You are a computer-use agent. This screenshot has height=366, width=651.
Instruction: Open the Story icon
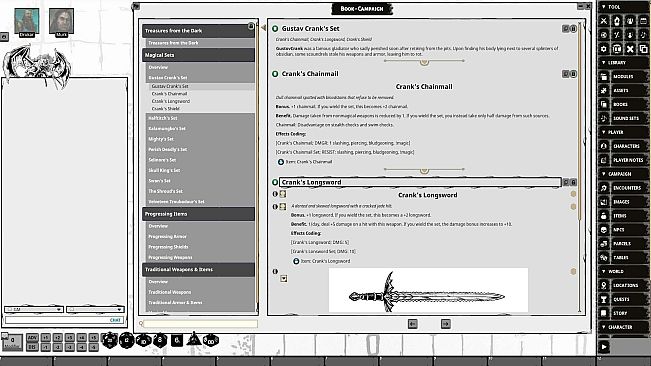tap(604, 313)
